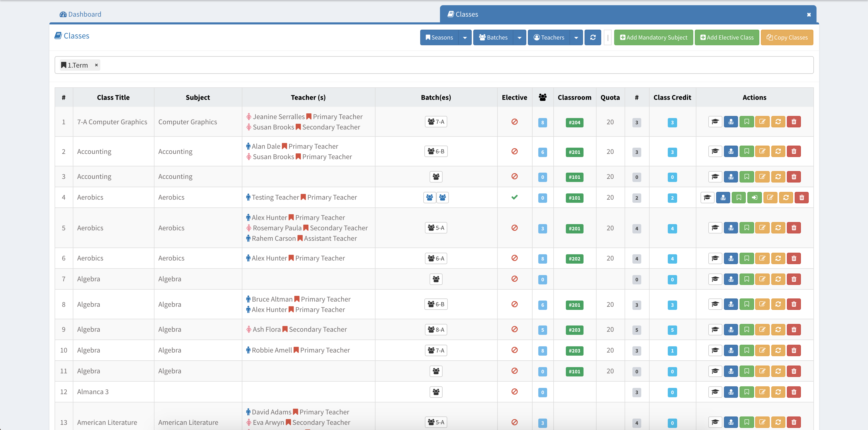
Task: Click the Class Credit column header
Action: [672, 97]
